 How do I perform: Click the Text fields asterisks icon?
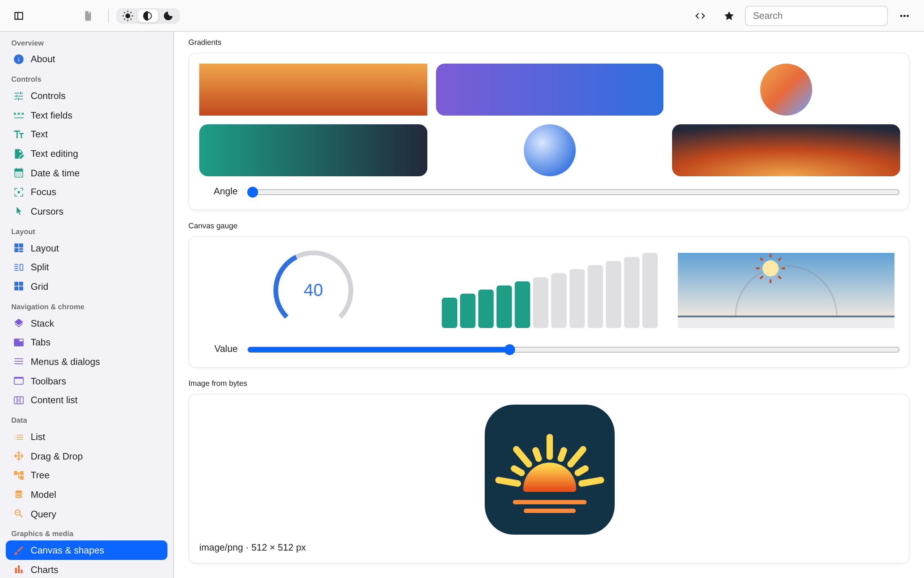point(19,115)
